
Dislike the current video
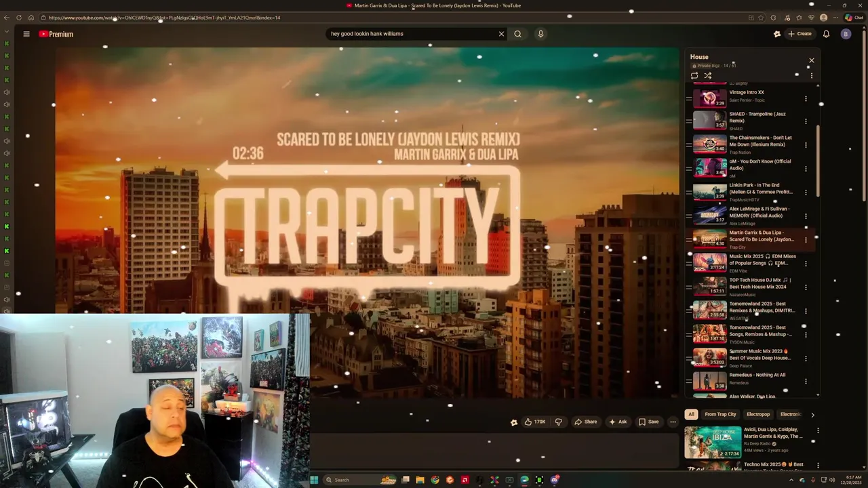pos(558,422)
